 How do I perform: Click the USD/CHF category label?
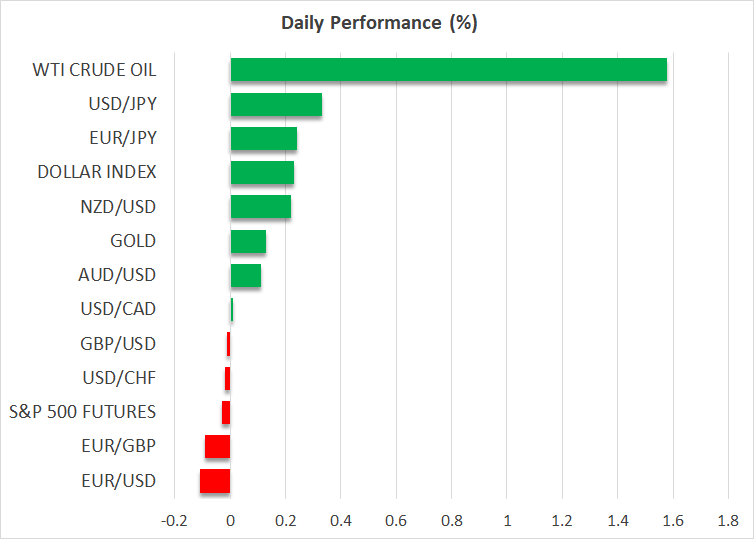(x=119, y=378)
